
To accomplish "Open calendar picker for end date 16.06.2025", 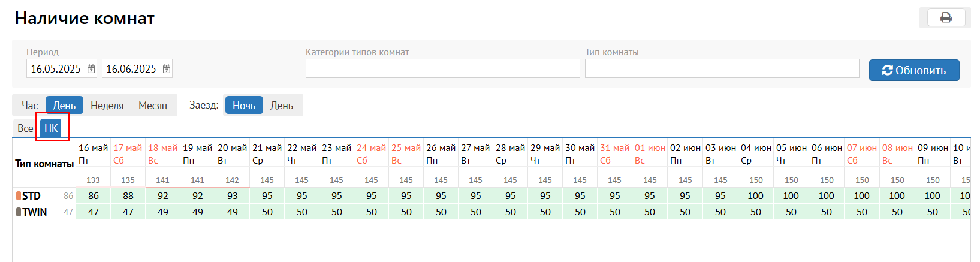I will pos(167,69).
